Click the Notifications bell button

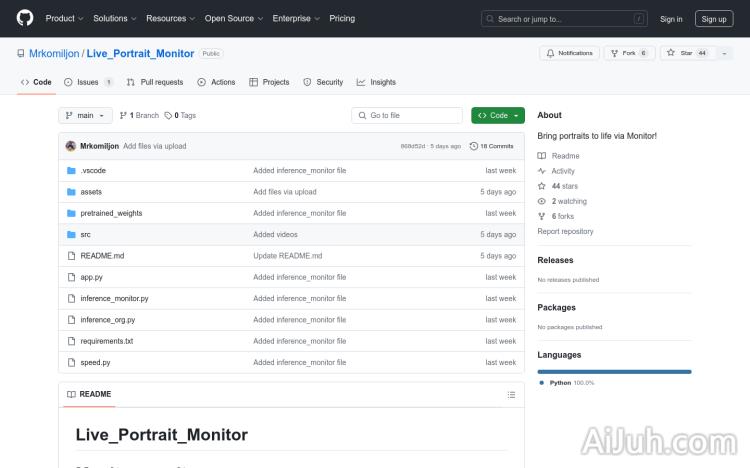tap(569, 53)
